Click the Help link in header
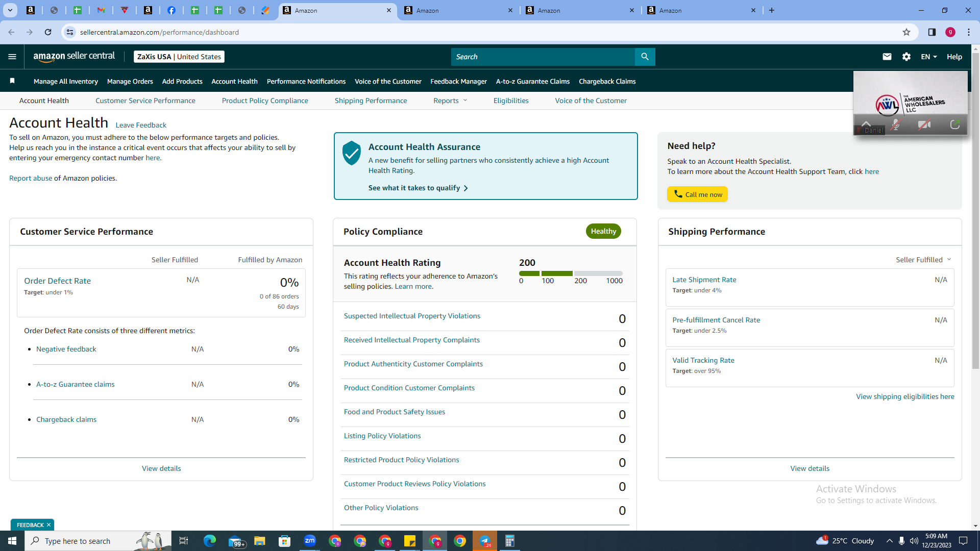 click(x=954, y=57)
